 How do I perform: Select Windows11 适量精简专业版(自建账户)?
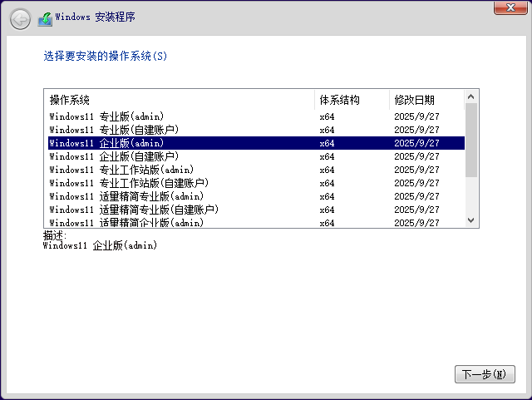point(135,210)
